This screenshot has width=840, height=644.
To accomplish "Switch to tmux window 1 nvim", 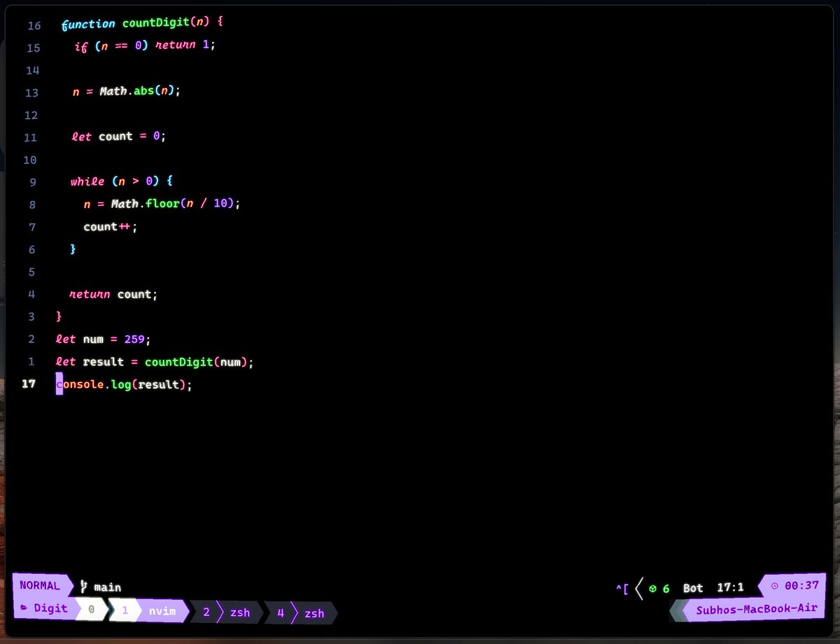I will click(149, 610).
